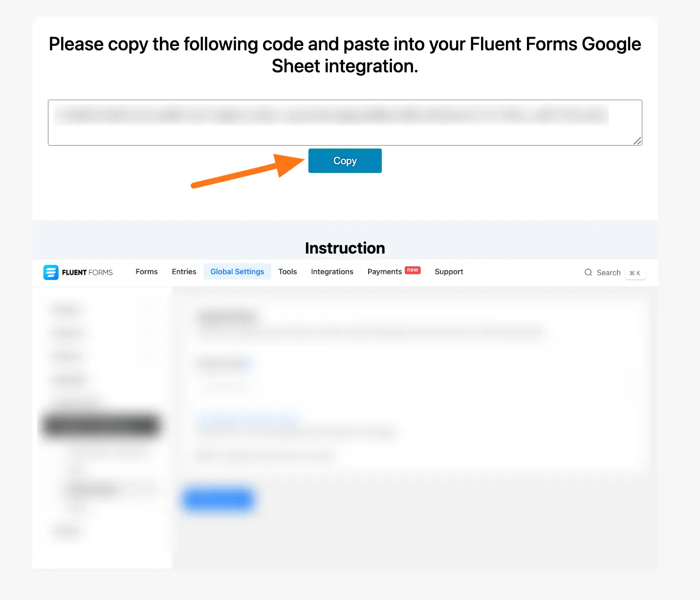Select the dark highlighted sidebar item
The image size is (700, 600).
100,425
